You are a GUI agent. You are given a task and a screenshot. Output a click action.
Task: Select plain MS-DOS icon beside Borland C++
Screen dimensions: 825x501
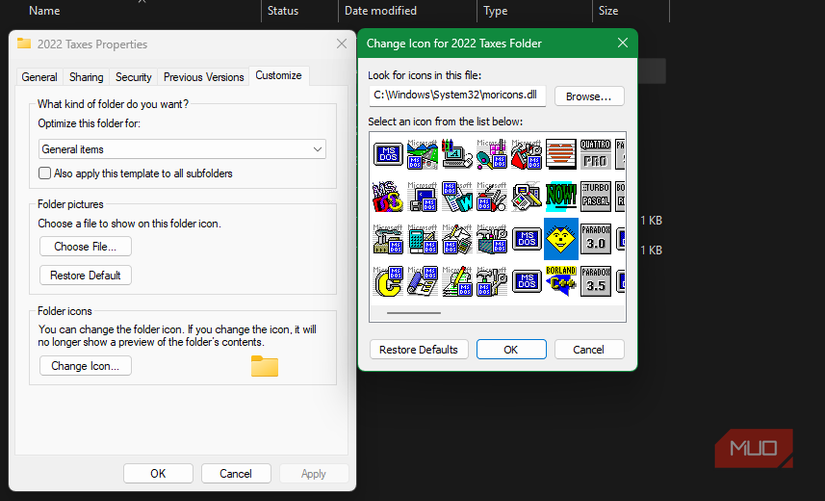(x=526, y=282)
